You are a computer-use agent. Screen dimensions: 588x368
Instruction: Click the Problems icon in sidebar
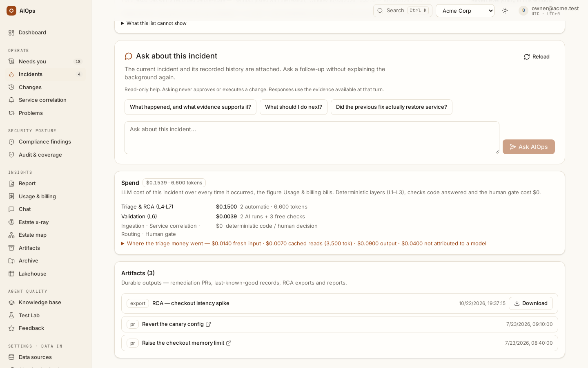11,113
